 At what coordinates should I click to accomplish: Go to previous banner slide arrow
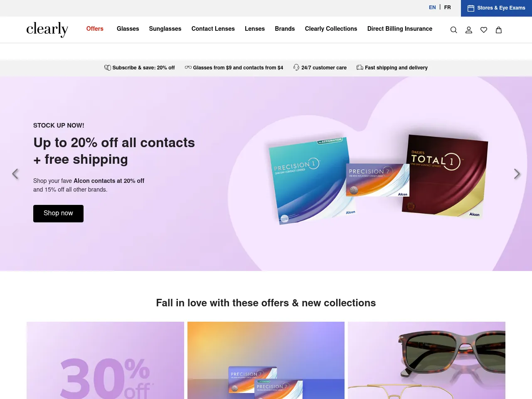coord(15,174)
